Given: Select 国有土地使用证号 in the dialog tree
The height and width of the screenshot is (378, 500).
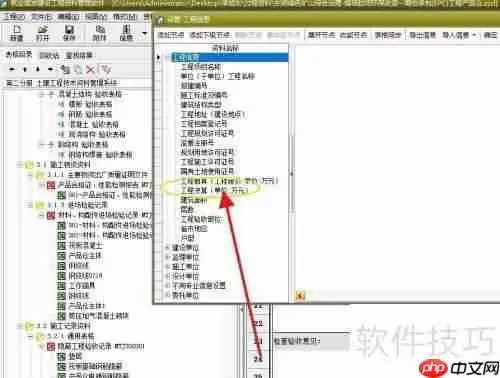Looking at the screenshot, I should point(207,171).
